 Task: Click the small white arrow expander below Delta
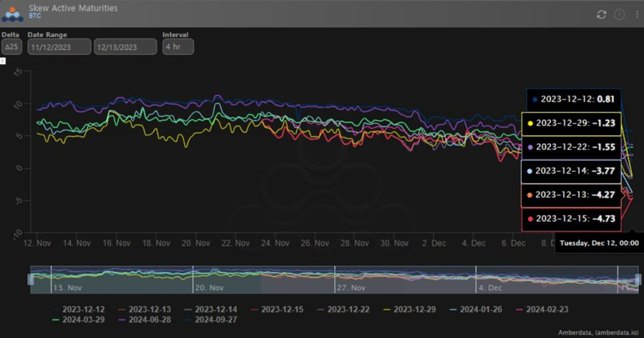(3, 61)
